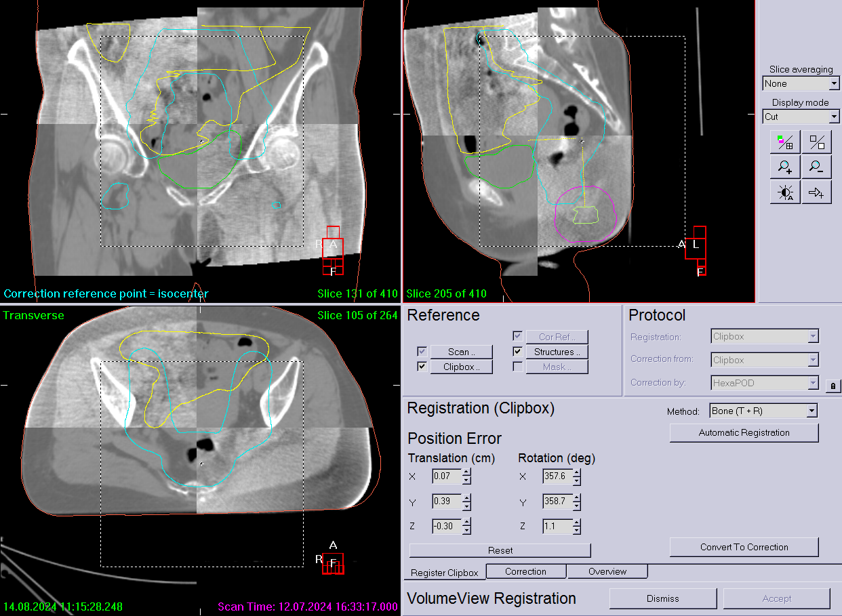Toggle the Scan checkbox

[422, 352]
